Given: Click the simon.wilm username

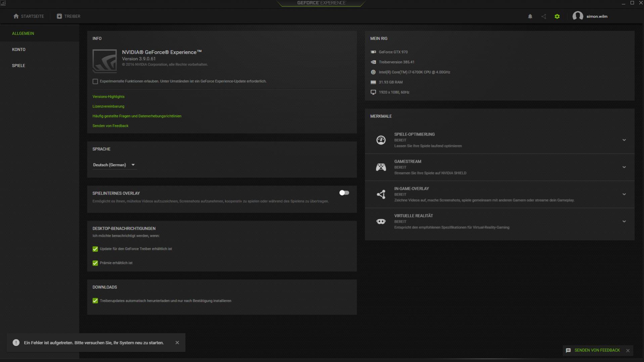Looking at the screenshot, I should tap(597, 16).
